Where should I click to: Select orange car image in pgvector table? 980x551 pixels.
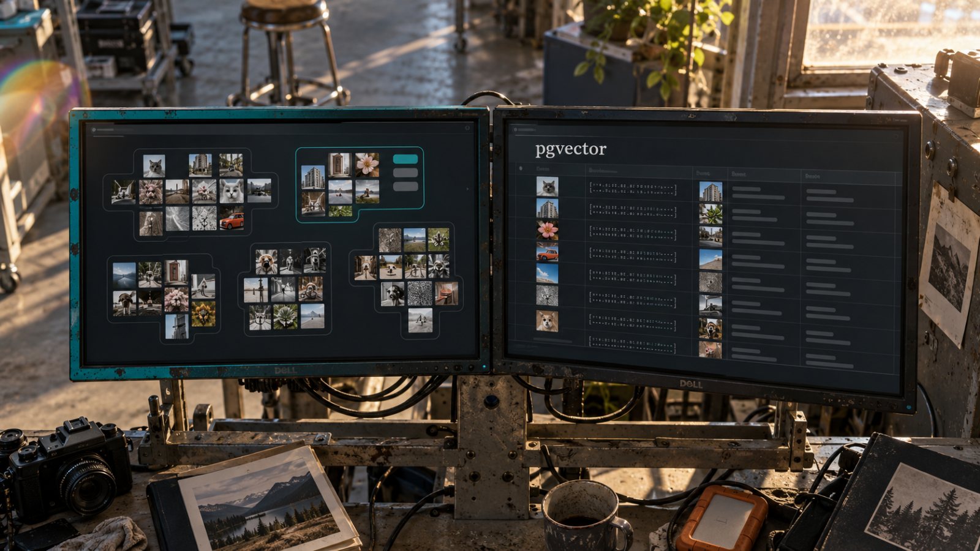click(x=547, y=252)
